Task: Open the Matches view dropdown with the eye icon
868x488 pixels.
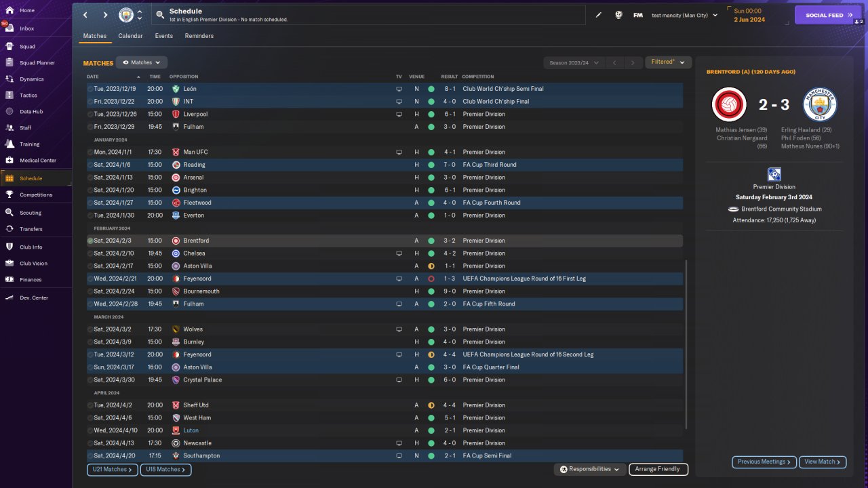Action: click(142, 62)
